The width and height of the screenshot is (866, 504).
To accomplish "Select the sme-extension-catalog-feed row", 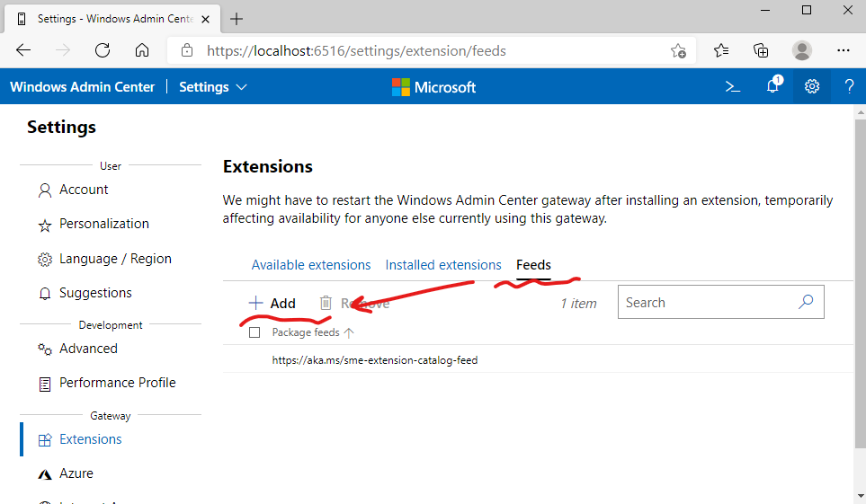I will pos(538,360).
